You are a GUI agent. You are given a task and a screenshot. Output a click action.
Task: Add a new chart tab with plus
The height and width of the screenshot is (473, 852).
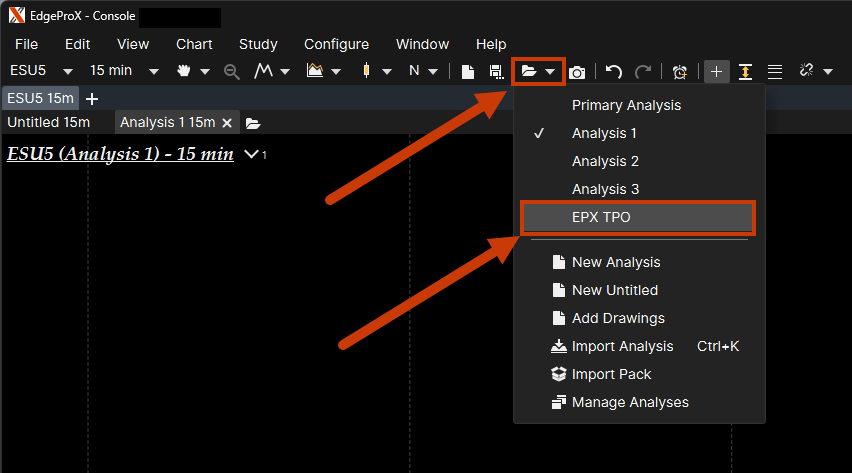(x=92, y=98)
